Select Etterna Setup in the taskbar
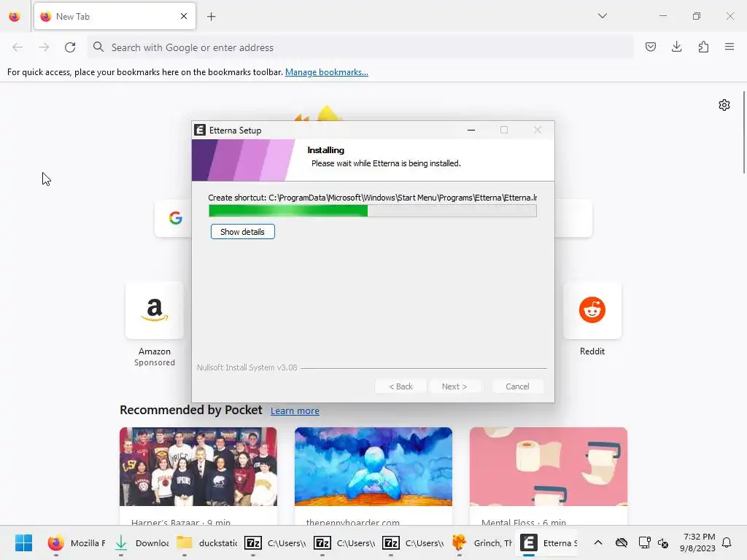The width and height of the screenshot is (747, 560). [548, 542]
